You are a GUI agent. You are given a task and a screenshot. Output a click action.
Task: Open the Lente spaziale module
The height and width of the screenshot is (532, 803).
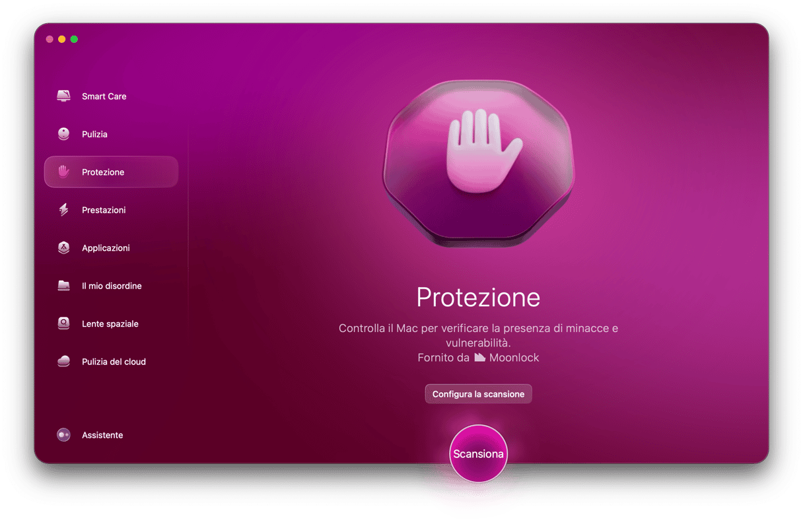pyautogui.click(x=111, y=323)
